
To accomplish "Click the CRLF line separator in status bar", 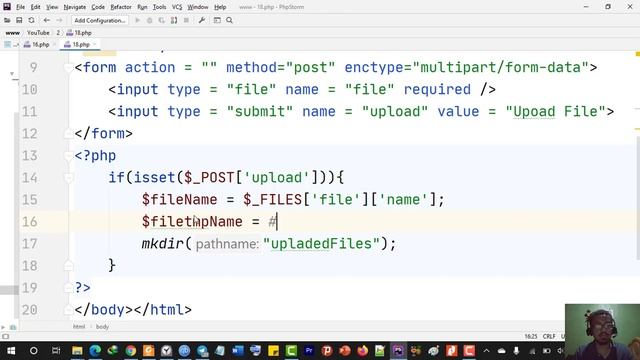I will click(x=549, y=336).
